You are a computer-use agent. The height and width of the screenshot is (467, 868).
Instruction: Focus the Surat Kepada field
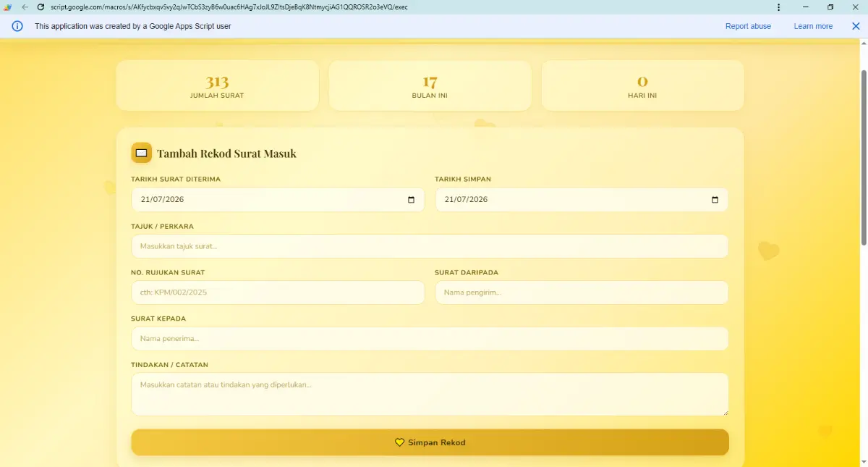point(430,339)
